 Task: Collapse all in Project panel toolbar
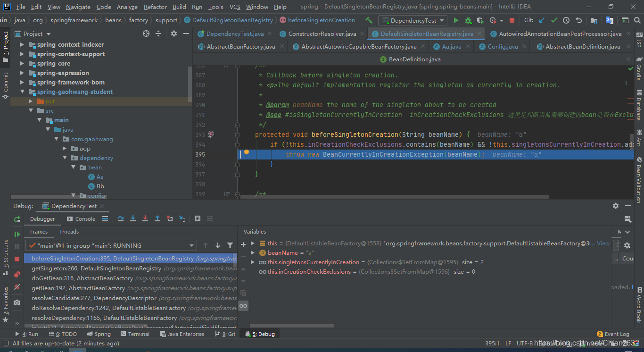[158, 34]
